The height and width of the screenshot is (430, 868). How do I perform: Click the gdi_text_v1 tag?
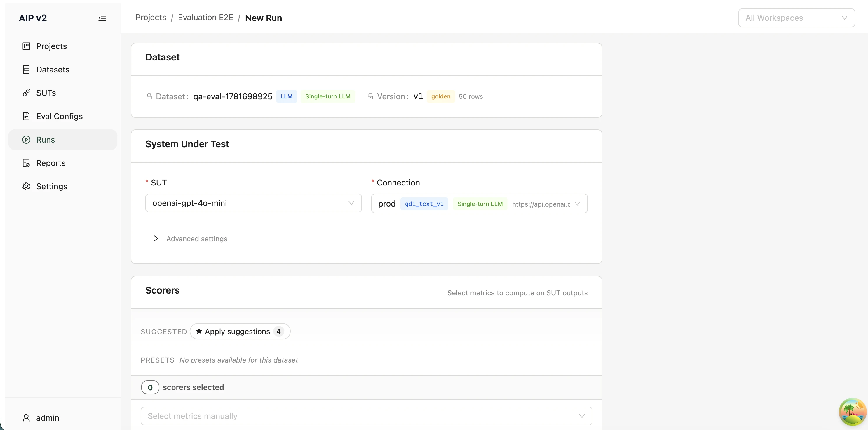424,204
